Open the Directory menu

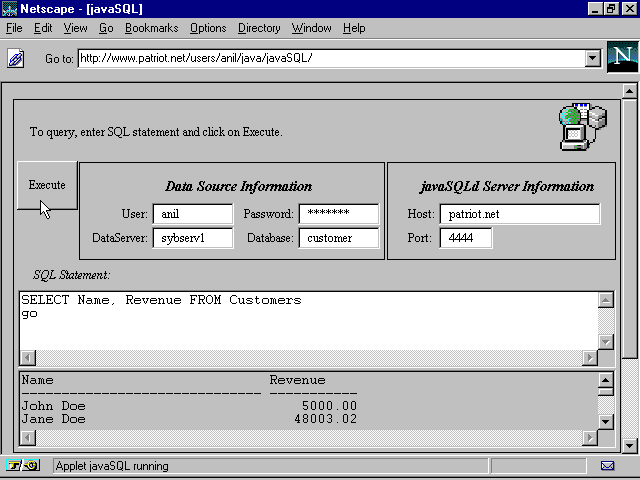[259, 28]
